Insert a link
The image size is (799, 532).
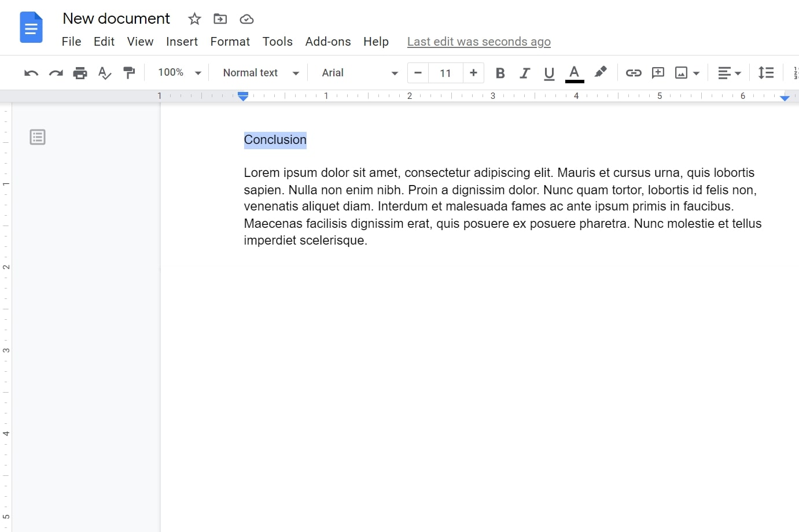tap(634, 73)
